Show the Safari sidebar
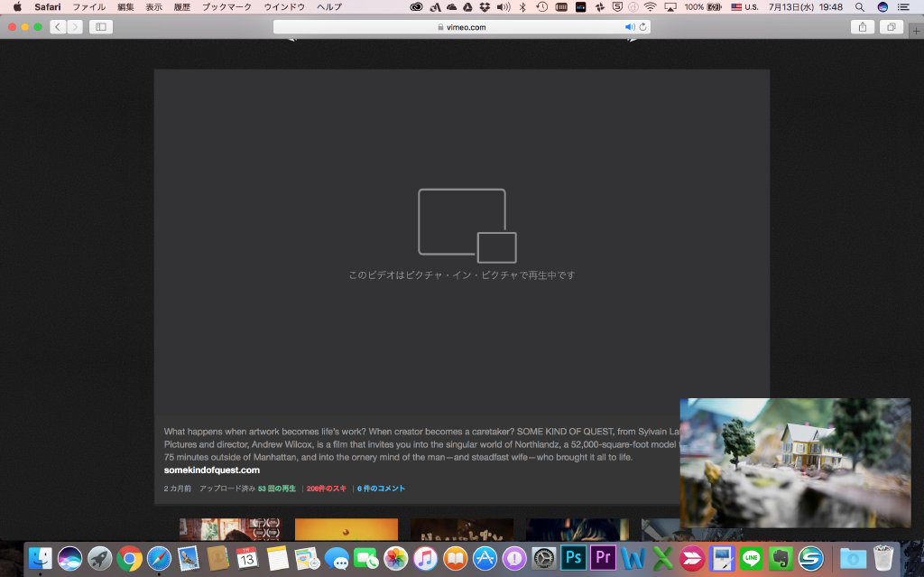 101,26
